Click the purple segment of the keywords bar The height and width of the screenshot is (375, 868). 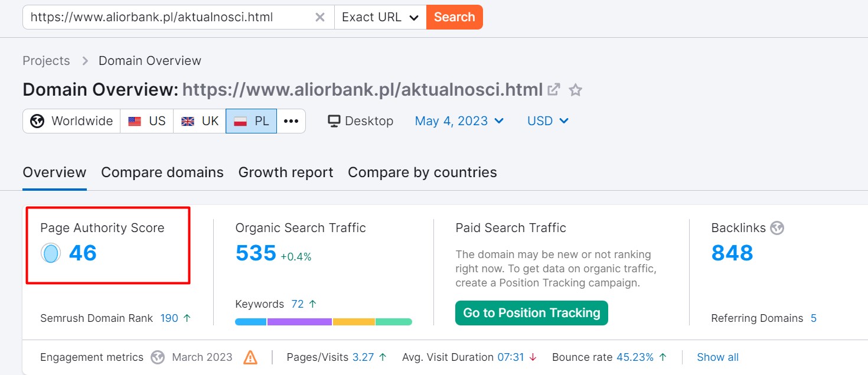(x=299, y=322)
